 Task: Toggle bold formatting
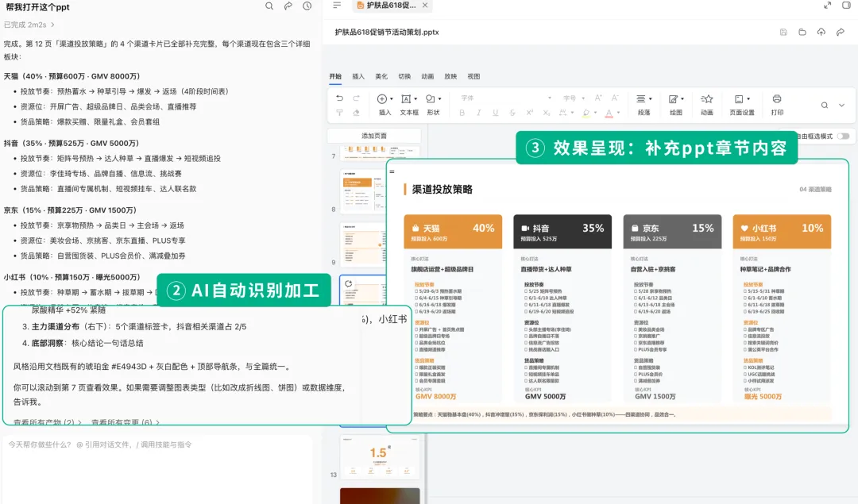point(462,113)
